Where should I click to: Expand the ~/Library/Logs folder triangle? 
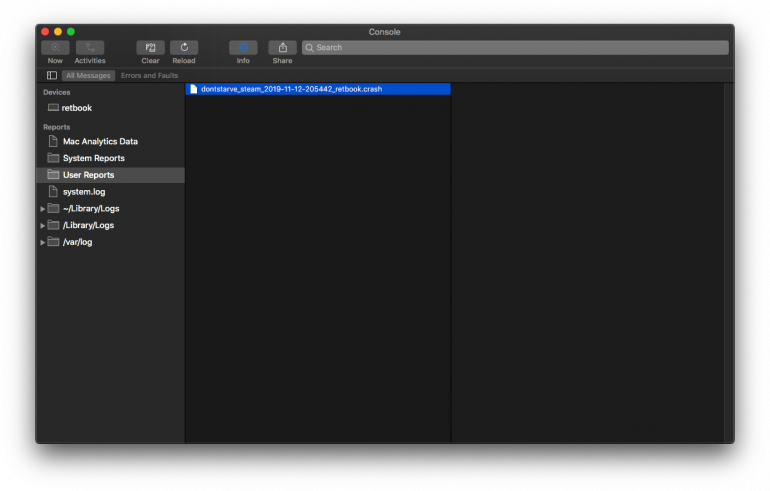pos(42,209)
